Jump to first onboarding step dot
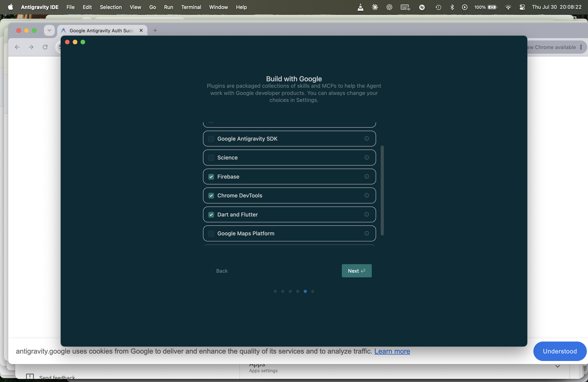 275,291
